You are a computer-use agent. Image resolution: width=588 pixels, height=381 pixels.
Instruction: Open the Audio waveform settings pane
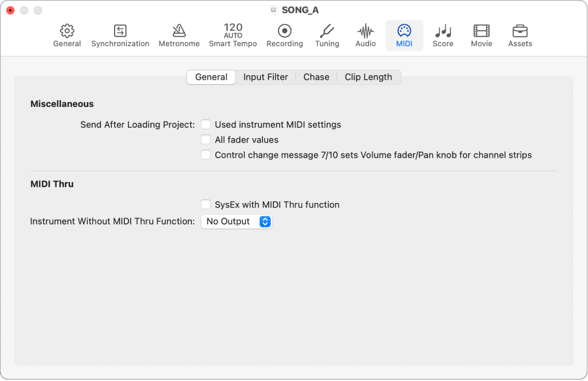click(x=366, y=35)
